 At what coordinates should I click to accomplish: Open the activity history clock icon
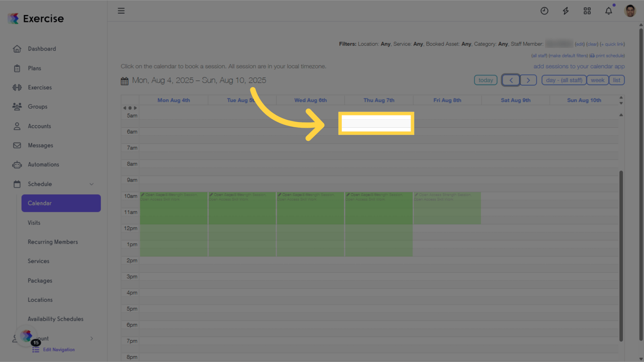pyautogui.click(x=544, y=10)
